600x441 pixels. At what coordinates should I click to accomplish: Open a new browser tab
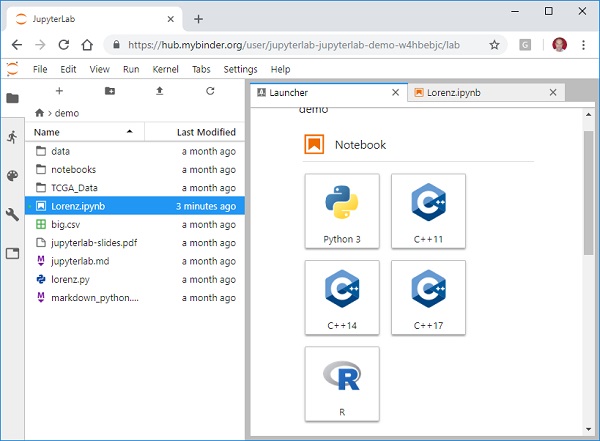[198, 19]
